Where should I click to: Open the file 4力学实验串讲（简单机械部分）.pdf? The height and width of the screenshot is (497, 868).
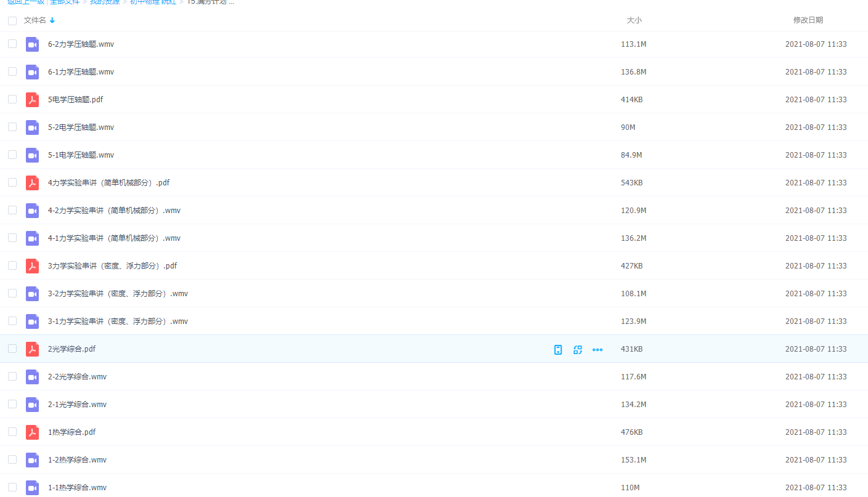pos(108,183)
